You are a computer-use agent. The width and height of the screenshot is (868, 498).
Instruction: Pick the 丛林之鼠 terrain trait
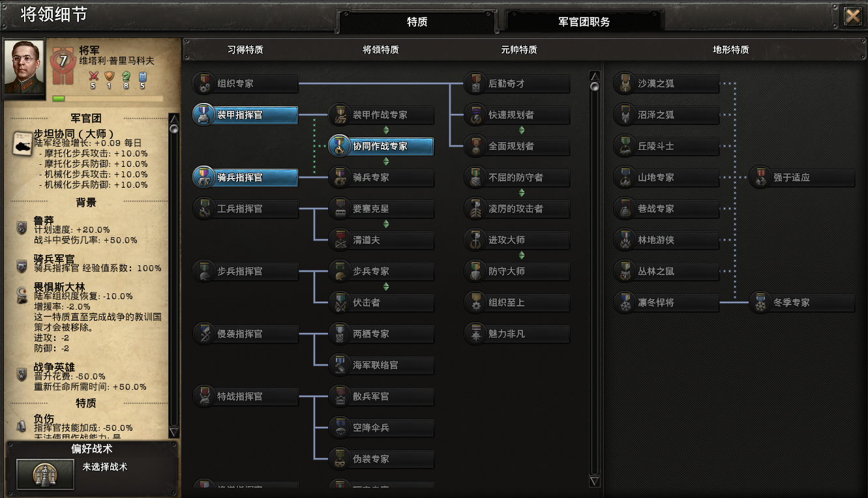click(x=666, y=272)
